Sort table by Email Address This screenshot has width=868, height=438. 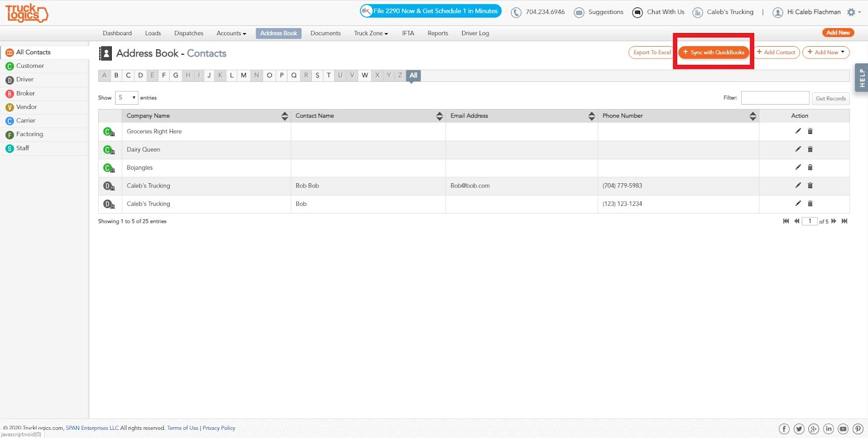(x=591, y=116)
